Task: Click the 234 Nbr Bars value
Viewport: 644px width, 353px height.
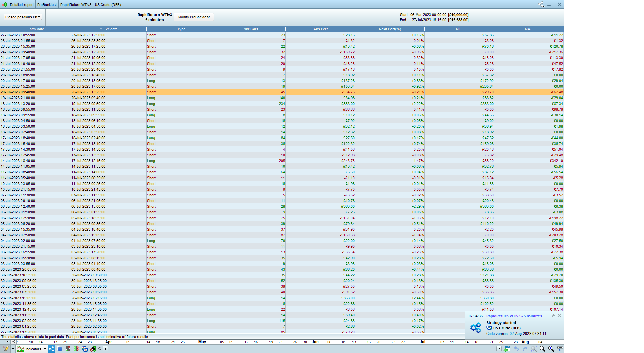Action: click(x=282, y=104)
